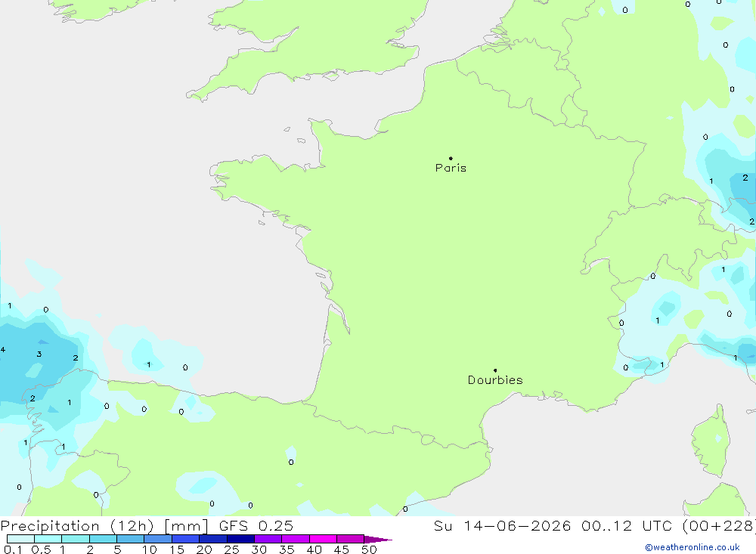
Task: Pick the 0.1–0.5 mm legend swatch
Action: [20, 539]
